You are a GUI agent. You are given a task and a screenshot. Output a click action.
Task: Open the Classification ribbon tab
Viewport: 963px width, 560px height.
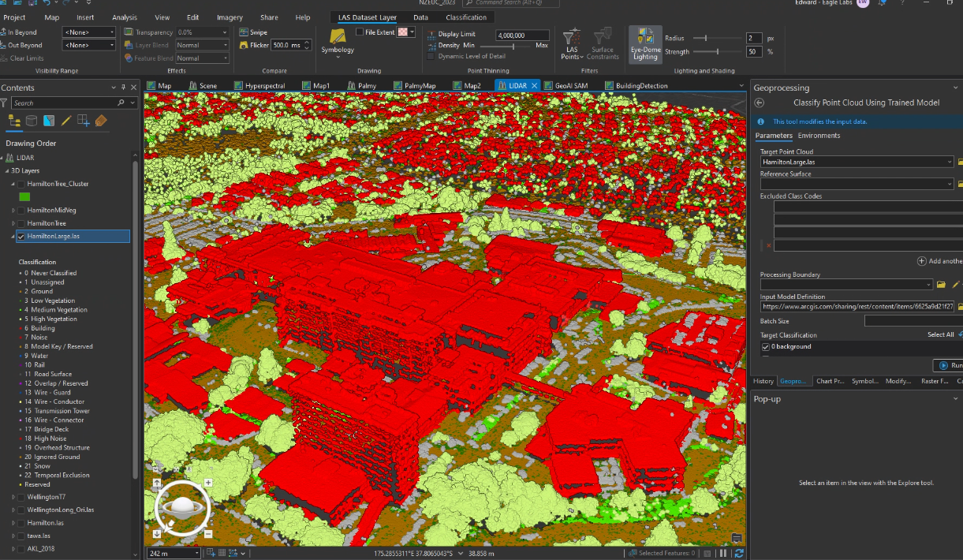click(x=466, y=17)
